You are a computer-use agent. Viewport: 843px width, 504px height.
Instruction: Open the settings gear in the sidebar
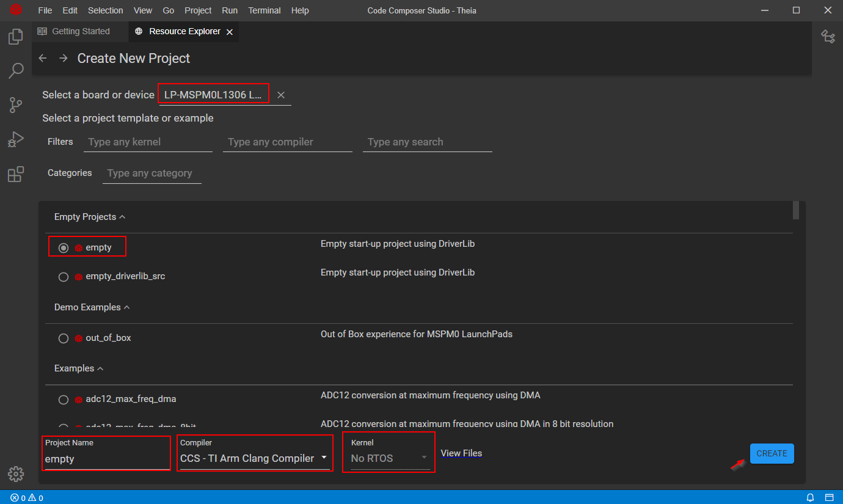coord(16,473)
